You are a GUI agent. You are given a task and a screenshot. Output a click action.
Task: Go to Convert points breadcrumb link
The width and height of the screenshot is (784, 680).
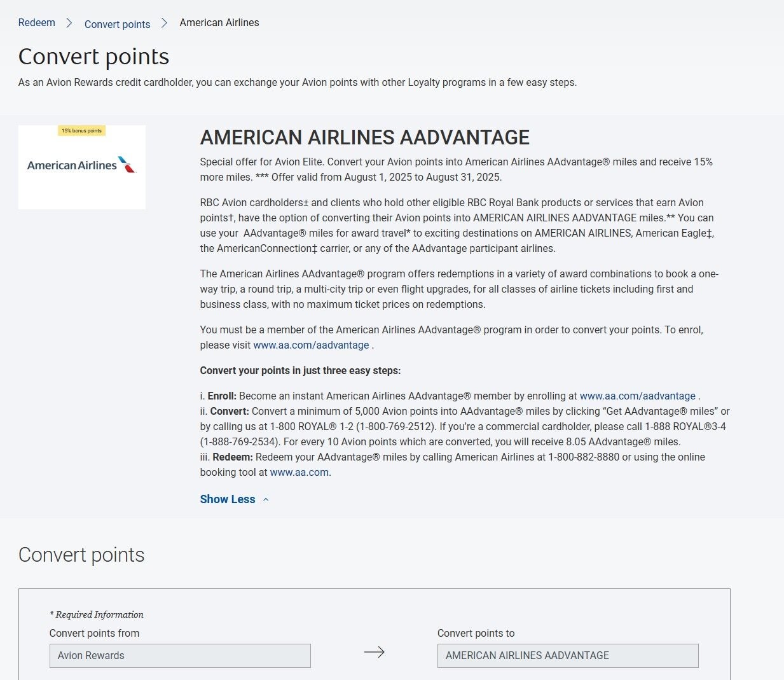click(x=117, y=24)
